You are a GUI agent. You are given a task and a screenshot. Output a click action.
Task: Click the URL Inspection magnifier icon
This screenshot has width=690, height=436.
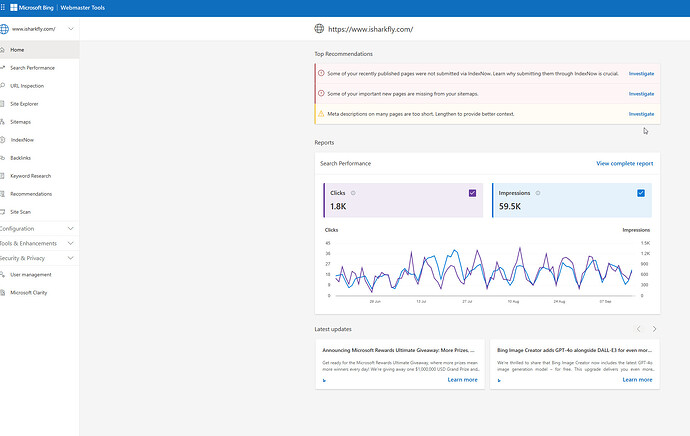click(x=2, y=86)
